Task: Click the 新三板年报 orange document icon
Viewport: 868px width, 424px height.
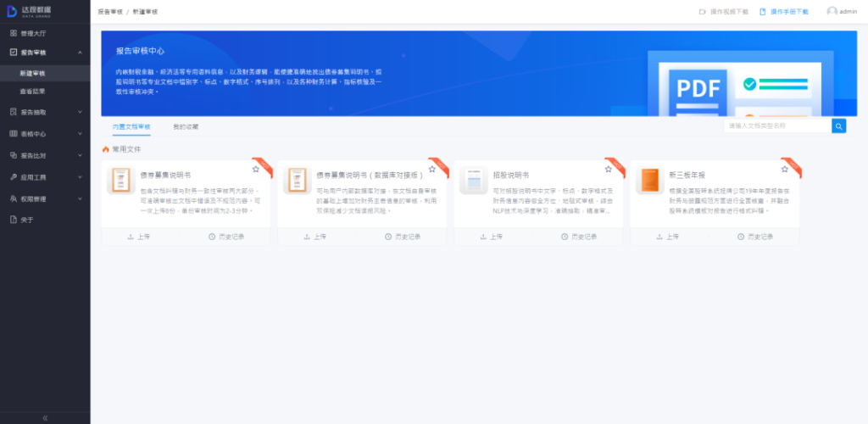Action: pyautogui.click(x=649, y=181)
